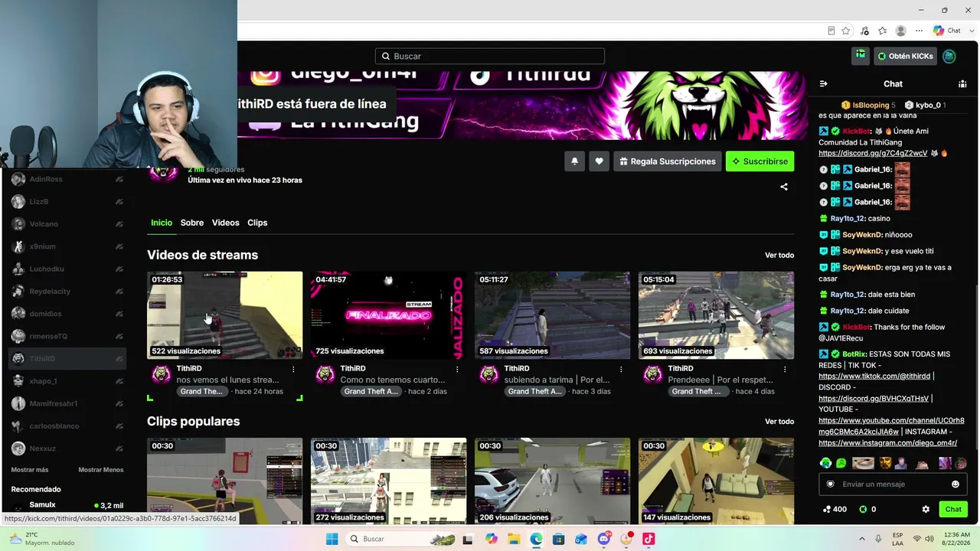980x551 pixels.
Task: Click the Regala Suscripciones button
Action: [668, 161]
